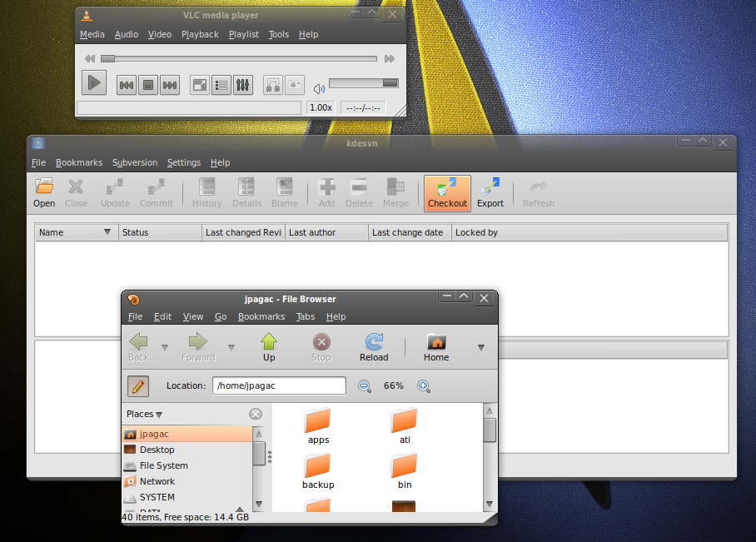Open the Open toolbar icon in kdesvn
Image resolution: width=756 pixels, height=542 pixels.
44,193
